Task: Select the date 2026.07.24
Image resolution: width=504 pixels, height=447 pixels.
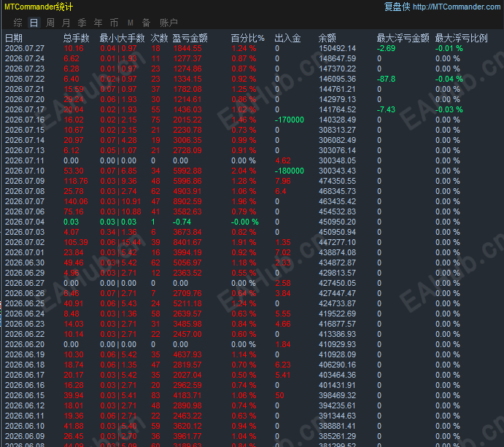Action: click(x=25, y=59)
